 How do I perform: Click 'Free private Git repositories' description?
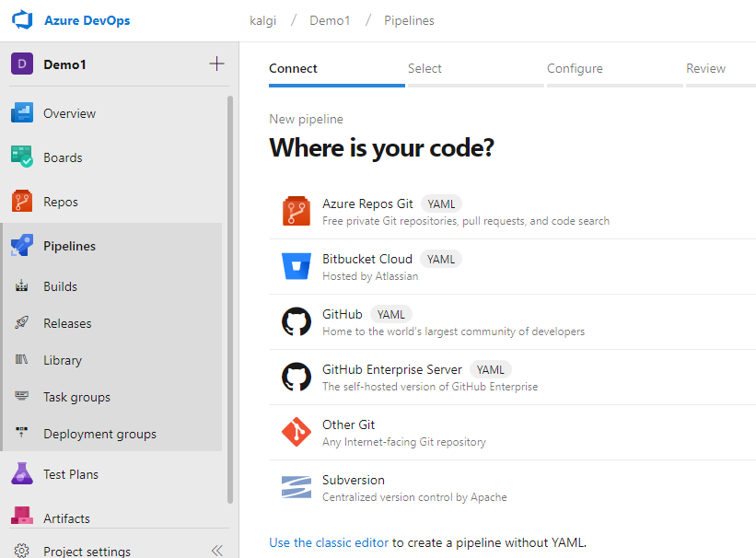point(466,221)
